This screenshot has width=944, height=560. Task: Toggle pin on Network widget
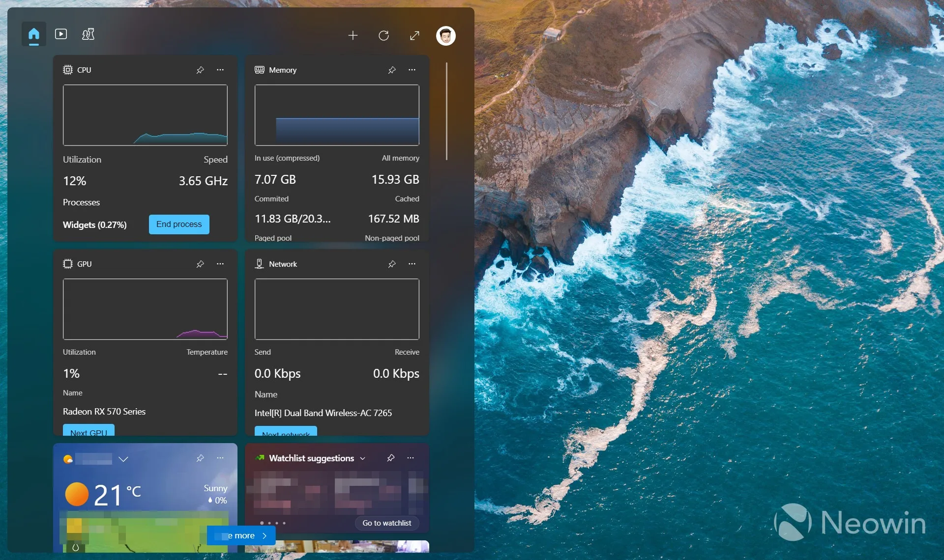391,263
